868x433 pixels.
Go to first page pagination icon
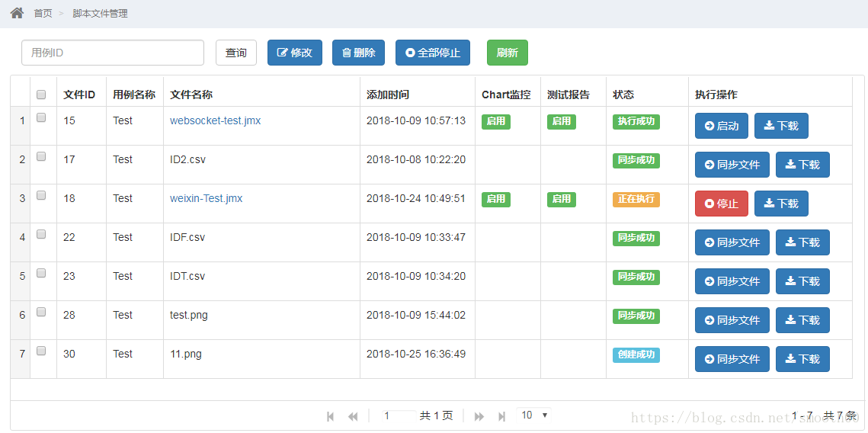click(331, 416)
